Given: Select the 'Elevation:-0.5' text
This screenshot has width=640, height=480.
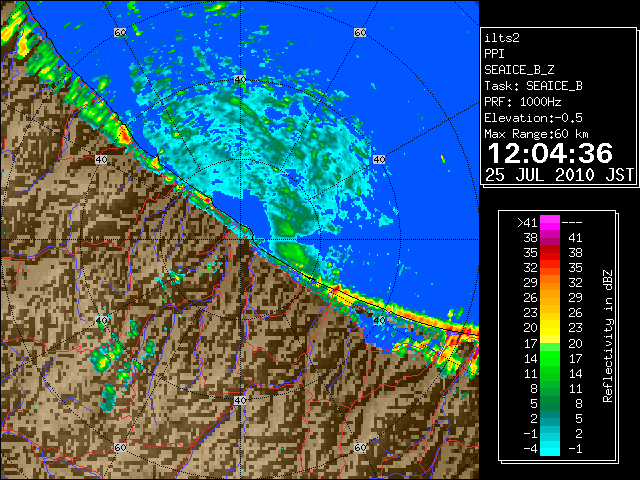Looking at the screenshot, I should [533, 118].
